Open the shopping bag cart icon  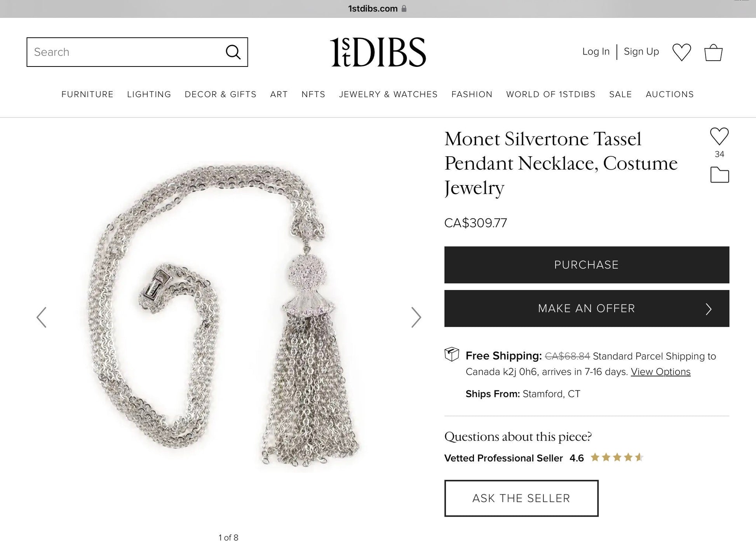tap(713, 52)
